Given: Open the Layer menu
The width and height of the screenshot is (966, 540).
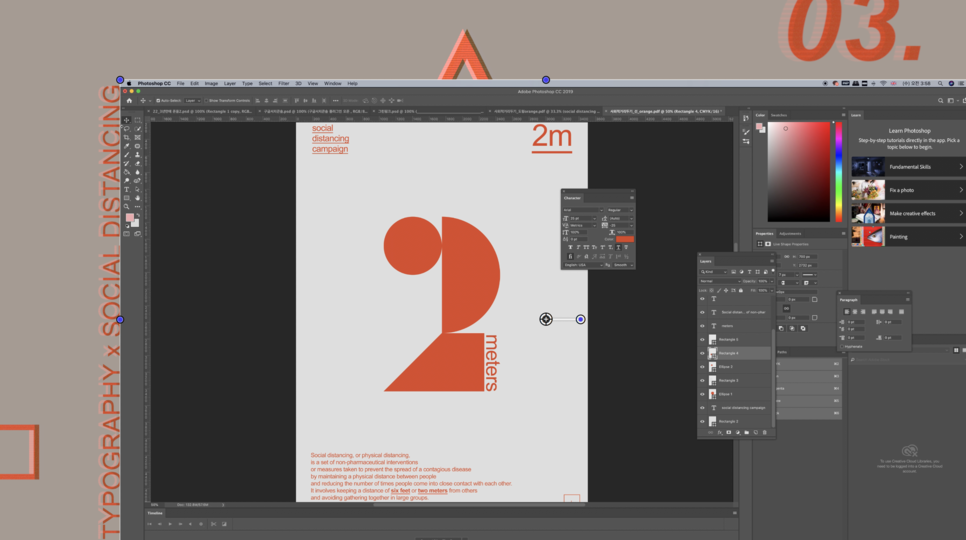Looking at the screenshot, I should (230, 83).
